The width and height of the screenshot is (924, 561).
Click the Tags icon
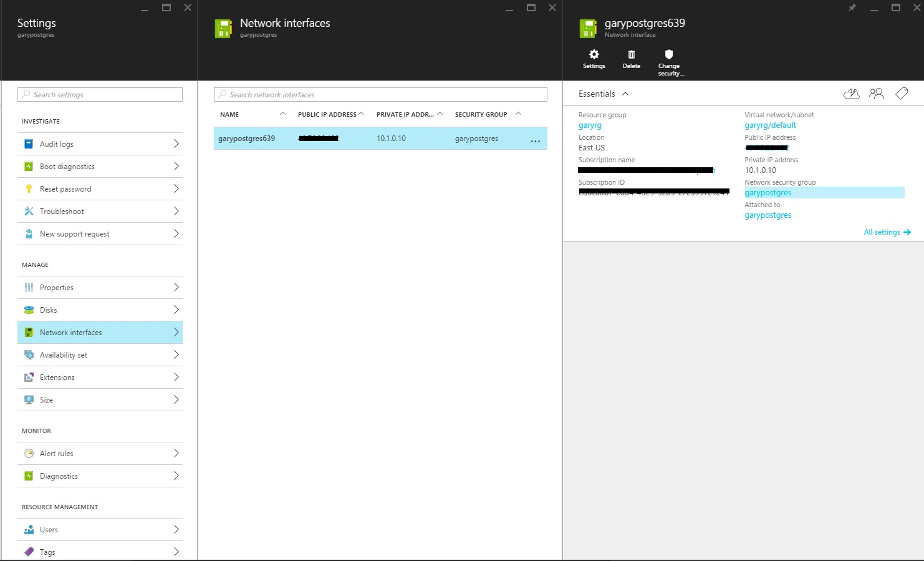pos(29,552)
